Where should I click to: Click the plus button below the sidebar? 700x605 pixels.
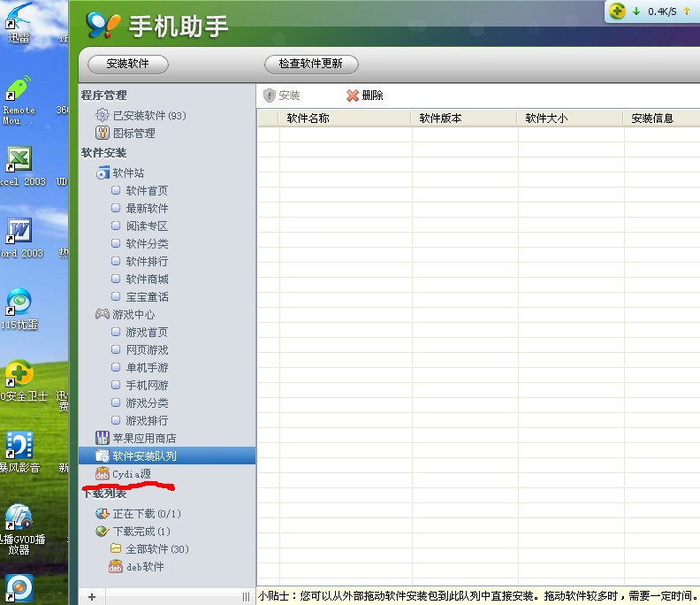click(x=92, y=597)
